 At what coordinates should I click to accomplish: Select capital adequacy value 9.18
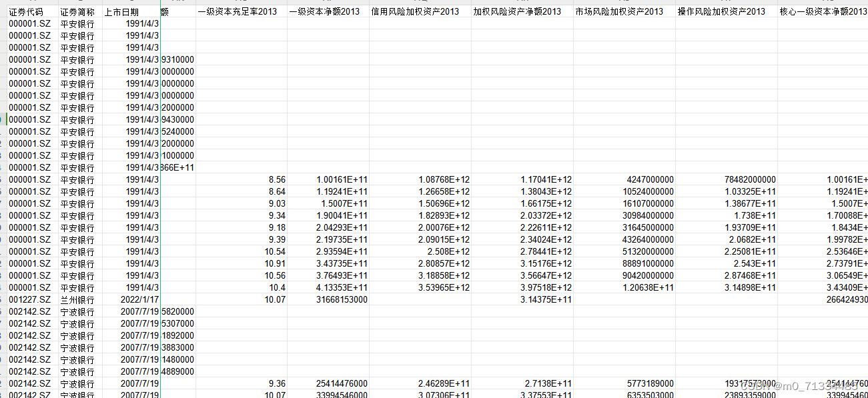click(242, 227)
